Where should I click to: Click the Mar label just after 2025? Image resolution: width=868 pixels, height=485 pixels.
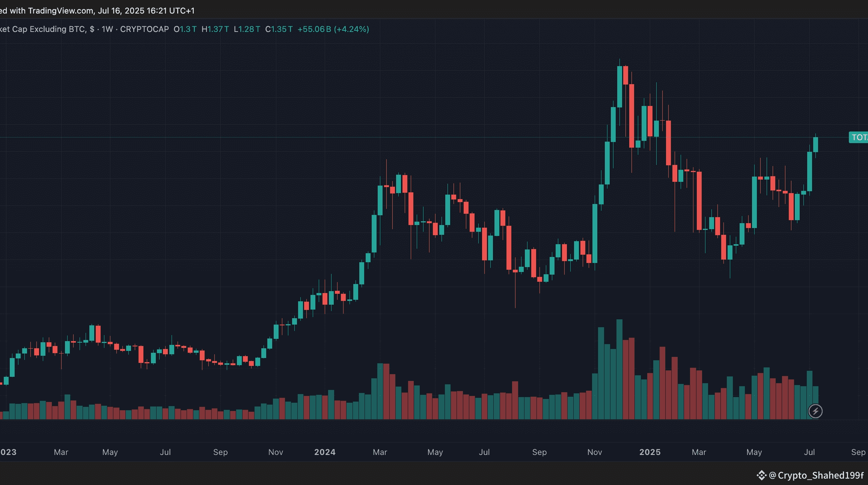click(699, 452)
